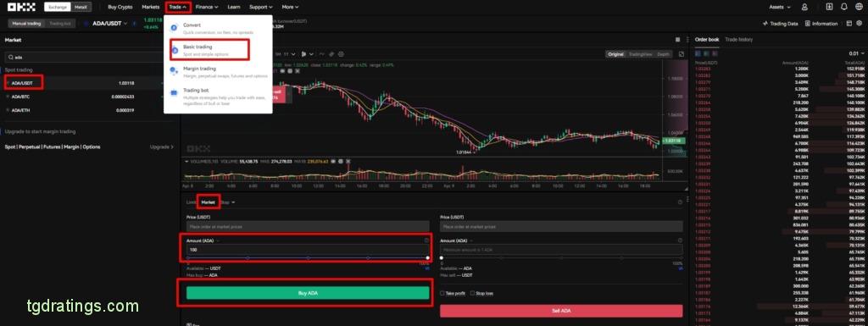
Task: Click the Convert menu icon
Action: point(174,28)
